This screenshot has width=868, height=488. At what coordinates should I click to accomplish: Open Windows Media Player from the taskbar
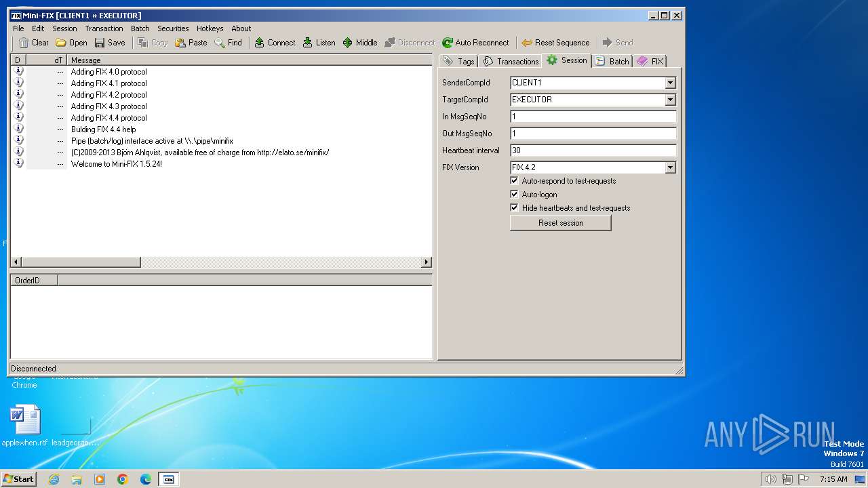click(x=100, y=479)
